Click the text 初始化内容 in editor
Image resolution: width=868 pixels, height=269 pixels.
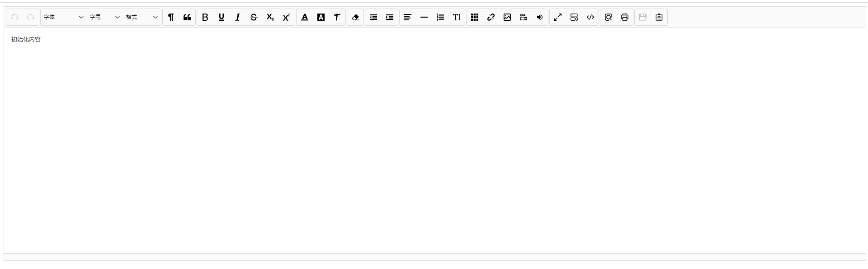[26, 40]
